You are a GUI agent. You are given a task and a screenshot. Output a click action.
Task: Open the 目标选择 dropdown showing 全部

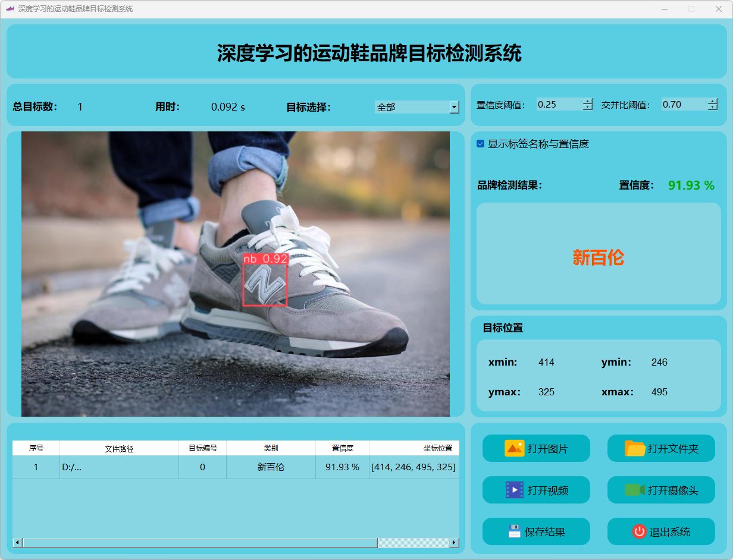pyautogui.click(x=455, y=107)
